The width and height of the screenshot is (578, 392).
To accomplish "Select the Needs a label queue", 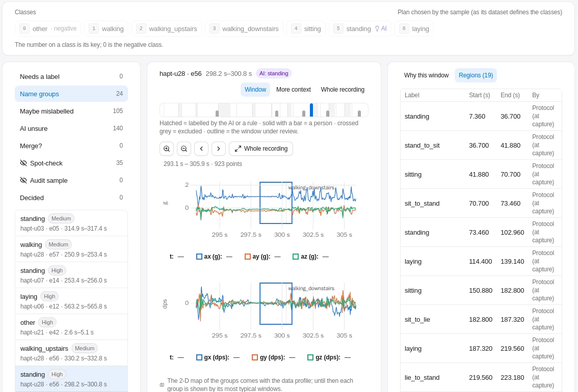I will tap(71, 76).
